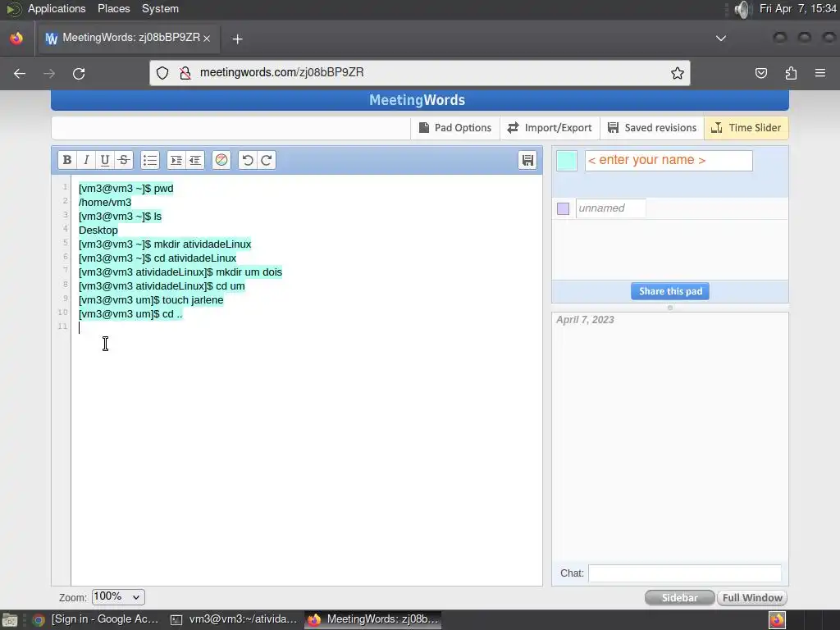Bookmark this page with star icon
Screen dimensions: 840x630
tap(677, 73)
